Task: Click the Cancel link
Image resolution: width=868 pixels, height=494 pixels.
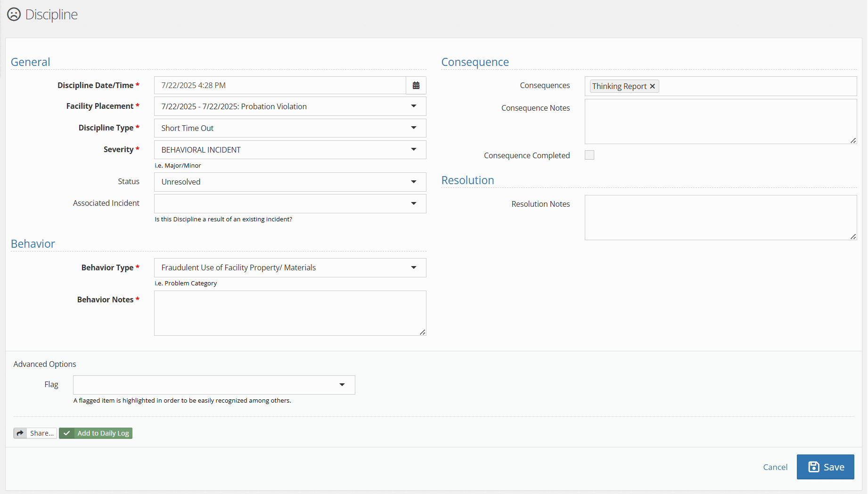Action: [x=775, y=467]
